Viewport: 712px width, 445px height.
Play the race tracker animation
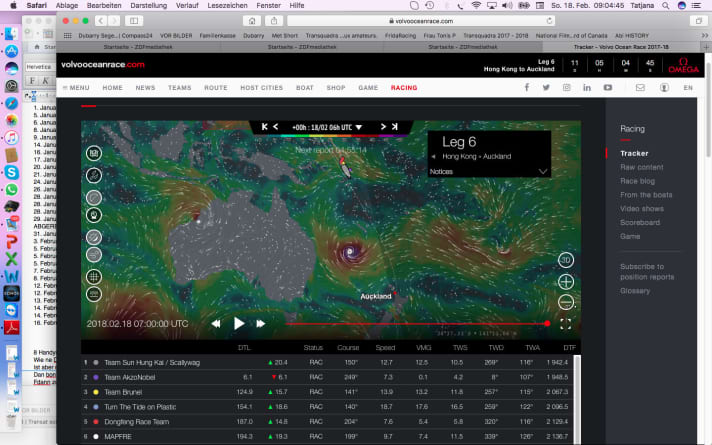click(239, 323)
